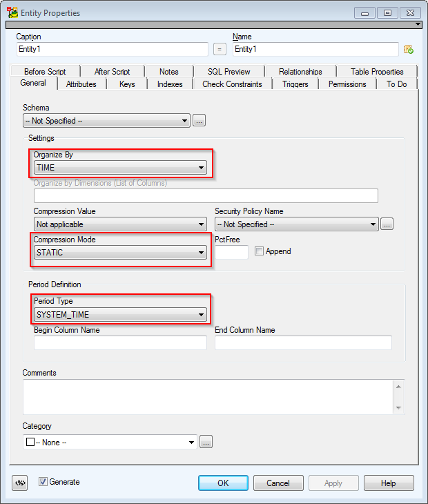This screenshot has height=504, width=428.
Task: Click the OK button
Action: point(223,483)
